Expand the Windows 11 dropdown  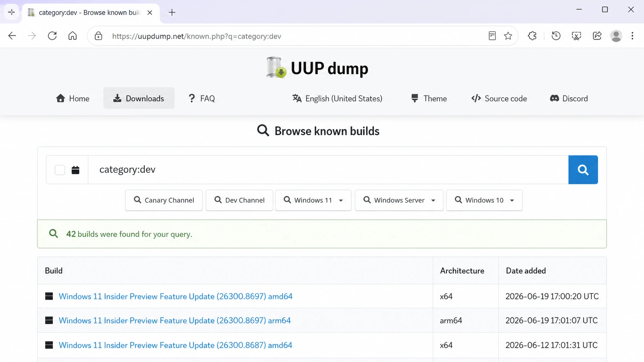(x=313, y=200)
